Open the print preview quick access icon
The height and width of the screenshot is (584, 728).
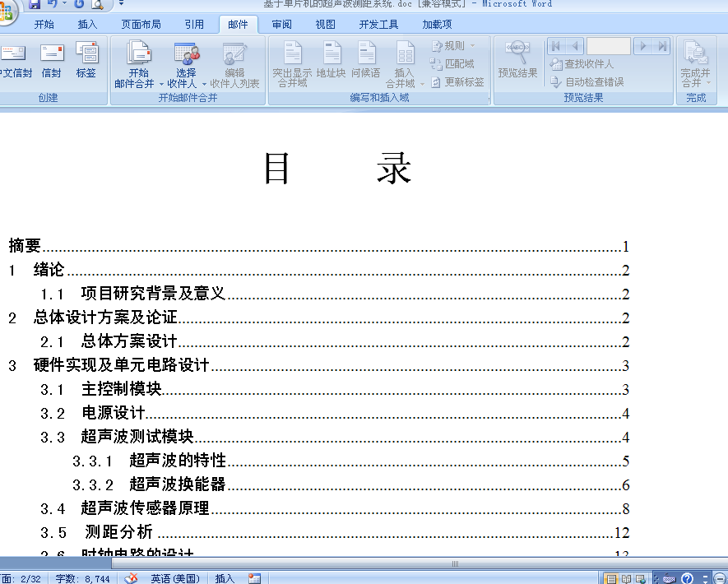tap(98, 5)
